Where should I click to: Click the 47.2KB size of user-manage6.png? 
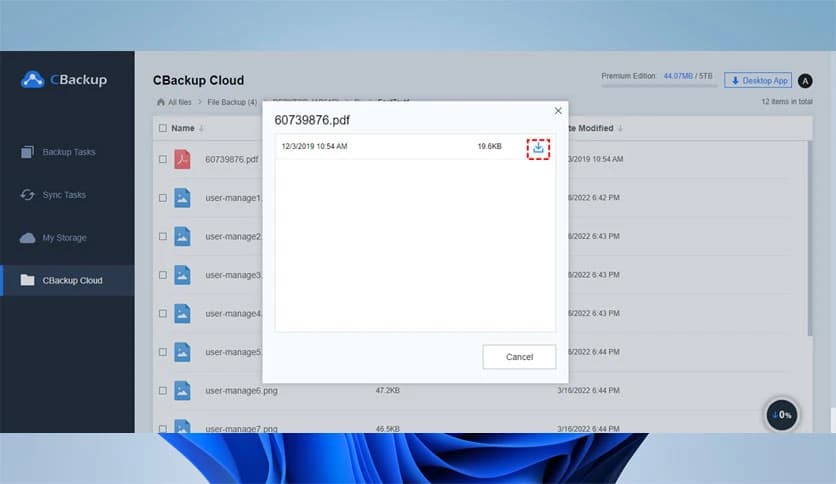(388, 391)
